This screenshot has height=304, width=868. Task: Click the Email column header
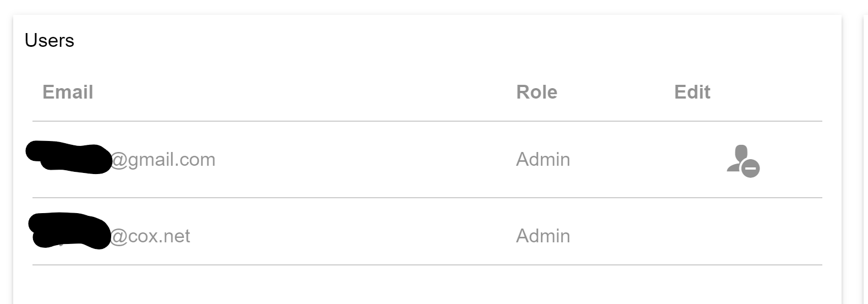68,92
